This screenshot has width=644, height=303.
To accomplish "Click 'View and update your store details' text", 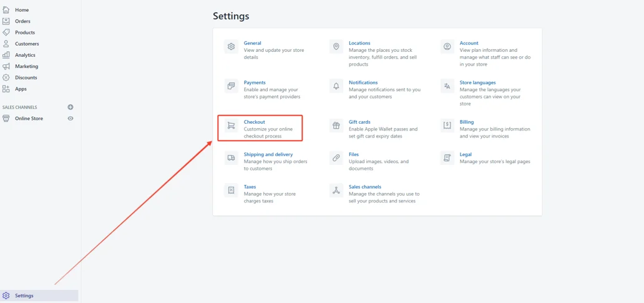I will [x=274, y=54].
